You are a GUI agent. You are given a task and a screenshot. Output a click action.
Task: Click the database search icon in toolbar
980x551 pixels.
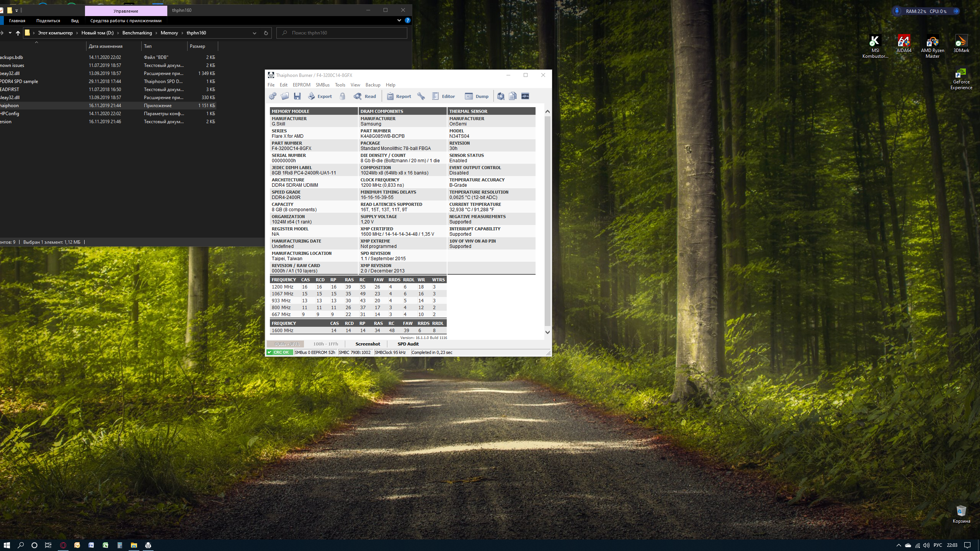[x=501, y=96]
